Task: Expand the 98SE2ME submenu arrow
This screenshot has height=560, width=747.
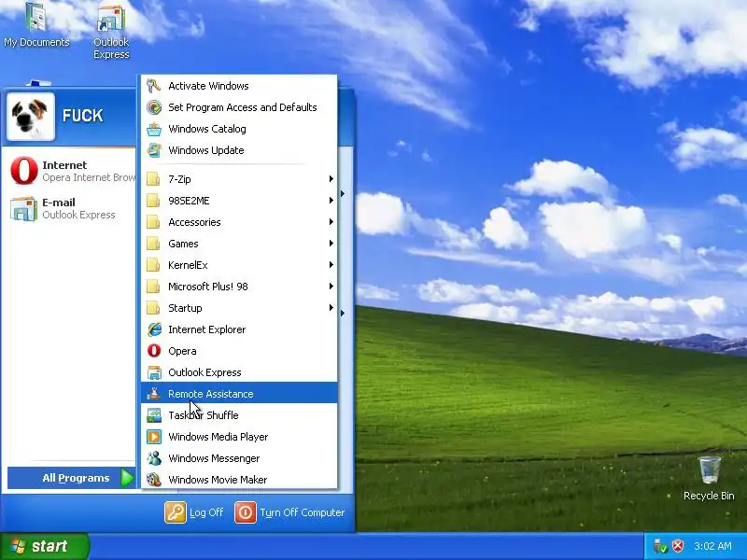Action: [x=331, y=201]
